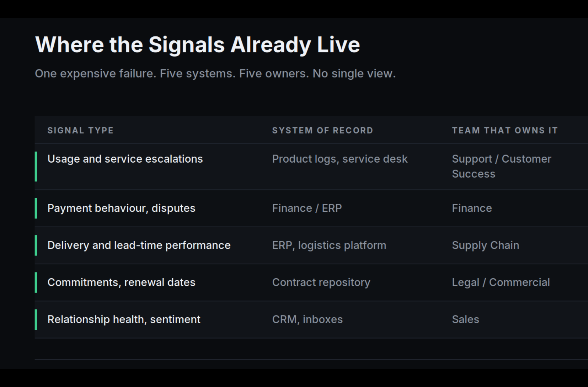
Task: Select 'Delivery and lead-time performance' row label
Action: [x=139, y=245]
